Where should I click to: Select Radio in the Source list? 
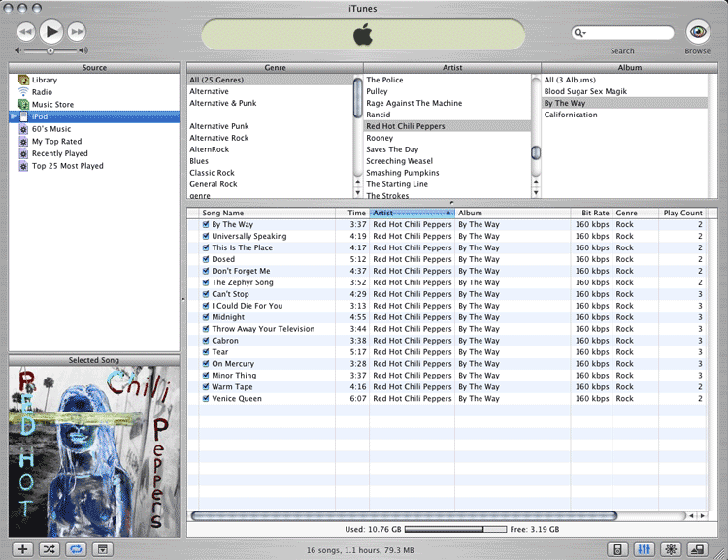(42, 92)
